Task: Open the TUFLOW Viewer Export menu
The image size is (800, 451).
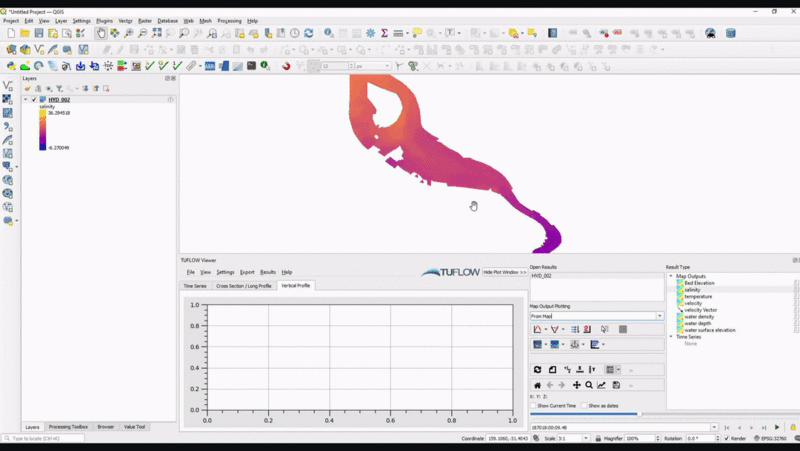Action: pyautogui.click(x=247, y=272)
